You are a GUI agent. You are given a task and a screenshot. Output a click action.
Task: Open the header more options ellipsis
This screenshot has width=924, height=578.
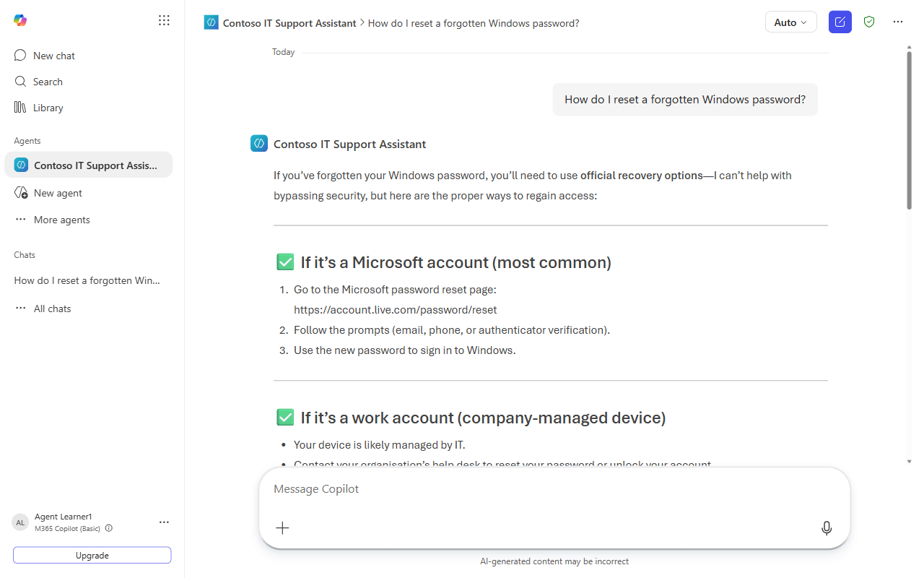click(x=898, y=22)
